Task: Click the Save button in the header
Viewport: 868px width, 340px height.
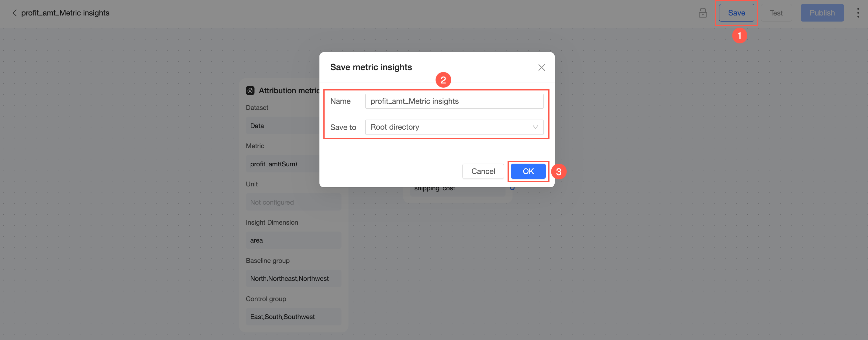Action: coord(736,13)
